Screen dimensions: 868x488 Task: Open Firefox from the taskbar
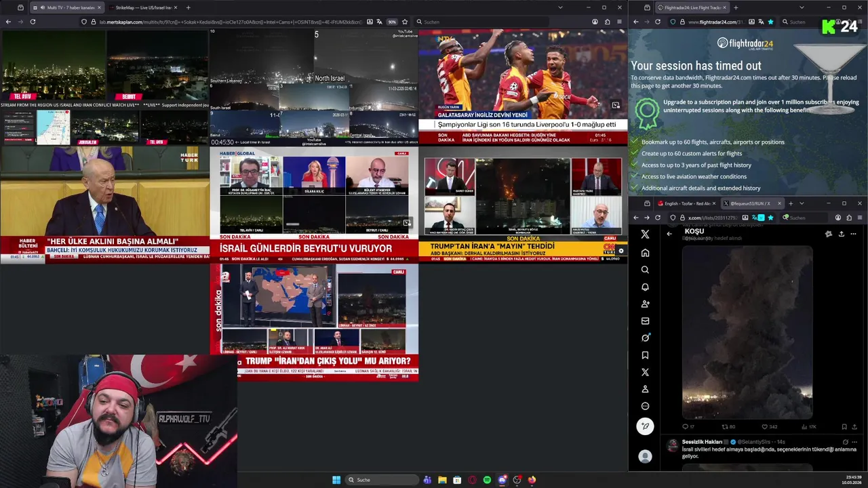coord(532,480)
